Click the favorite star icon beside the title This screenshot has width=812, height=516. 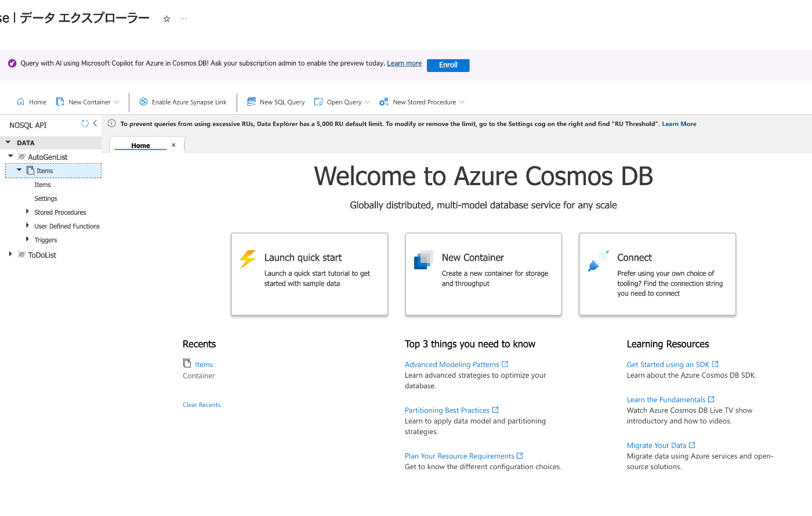pyautogui.click(x=166, y=19)
